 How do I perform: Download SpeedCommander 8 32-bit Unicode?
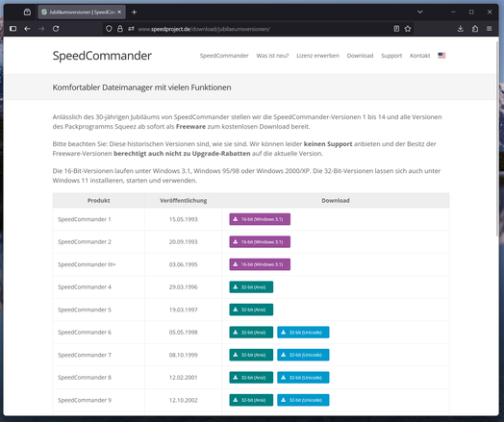(303, 378)
